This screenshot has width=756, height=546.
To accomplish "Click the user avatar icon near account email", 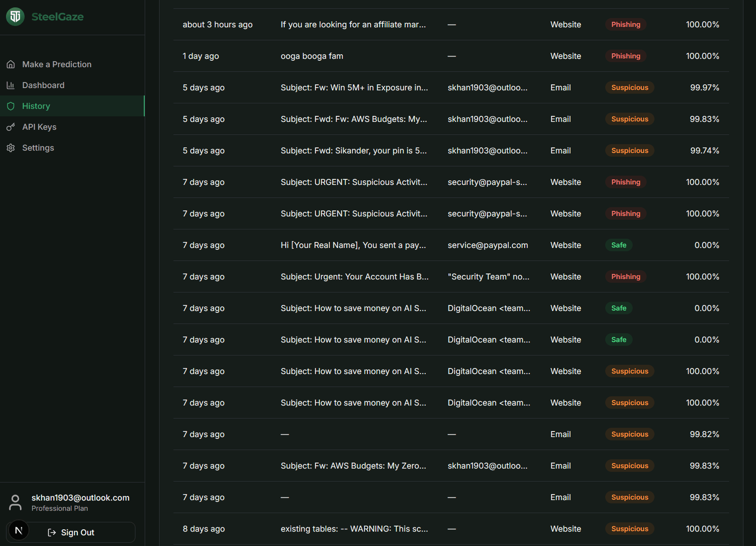I will 15,502.
